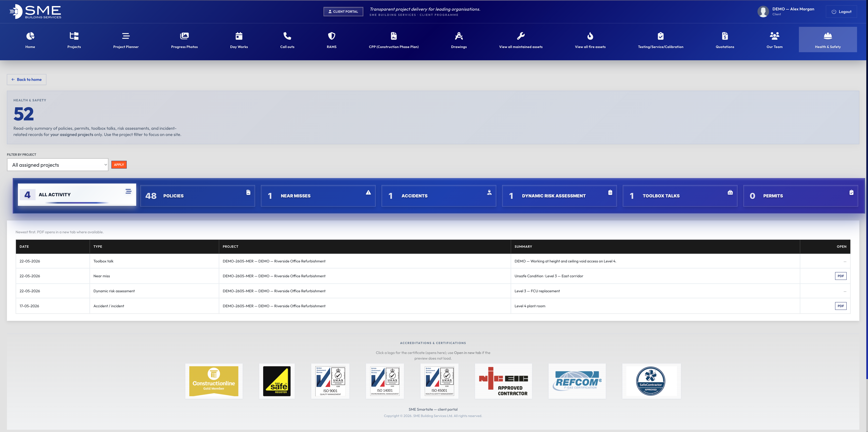The height and width of the screenshot is (432, 868).
Task: Click the date 17-05-2026 cell
Action: [x=53, y=306]
